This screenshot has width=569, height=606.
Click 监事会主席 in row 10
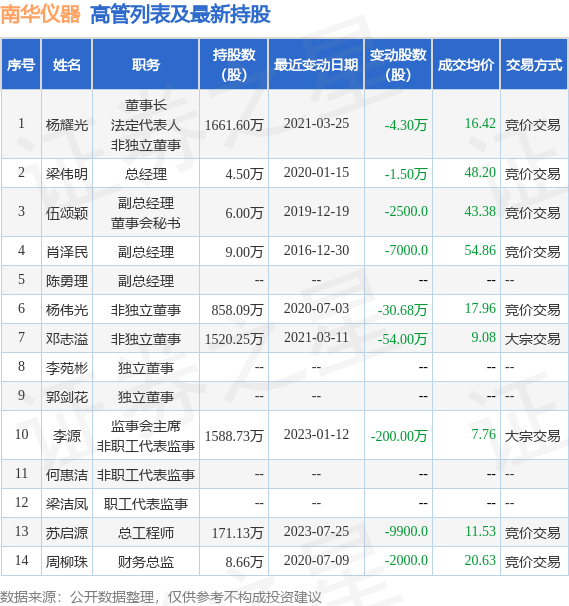(x=146, y=426)
